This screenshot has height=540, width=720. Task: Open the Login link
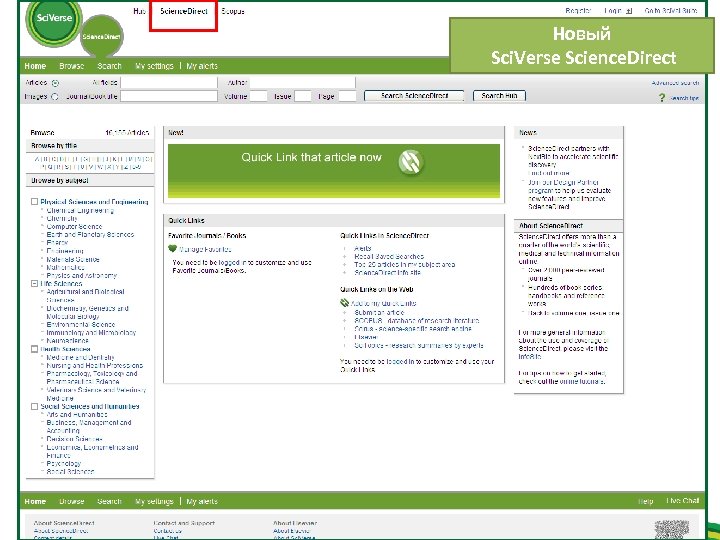[613, 11]
